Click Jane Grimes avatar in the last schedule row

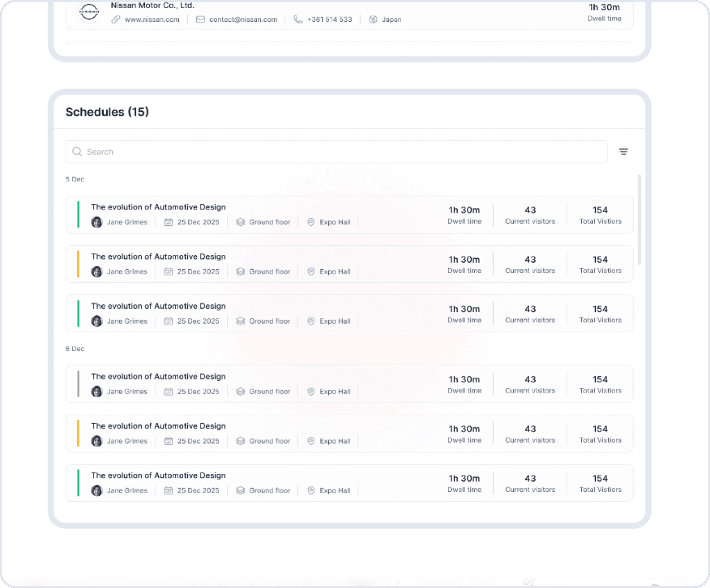[x=97, y=490]
